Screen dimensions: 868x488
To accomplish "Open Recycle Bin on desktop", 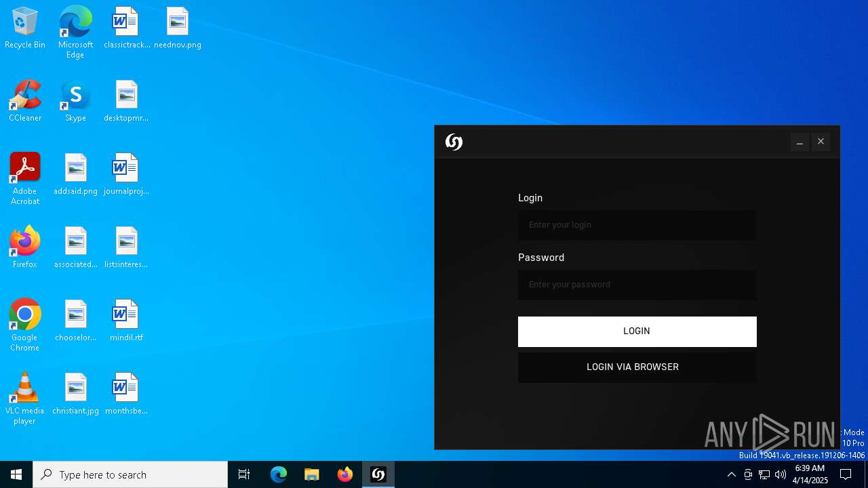I will coord(25,28).
